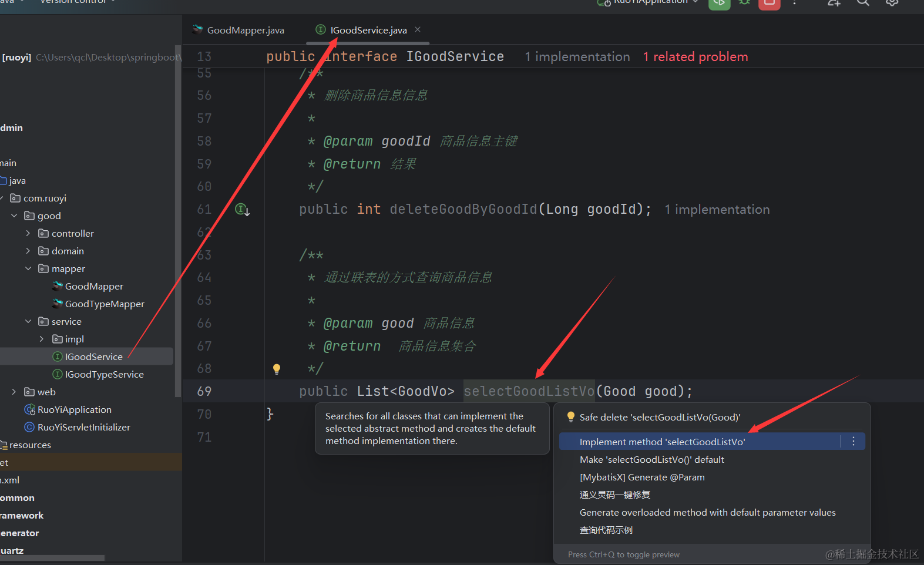This screenshot has height=565, width=924.
Task: Click the IGoodService interface name on line 13
Action: click(455, 56)
